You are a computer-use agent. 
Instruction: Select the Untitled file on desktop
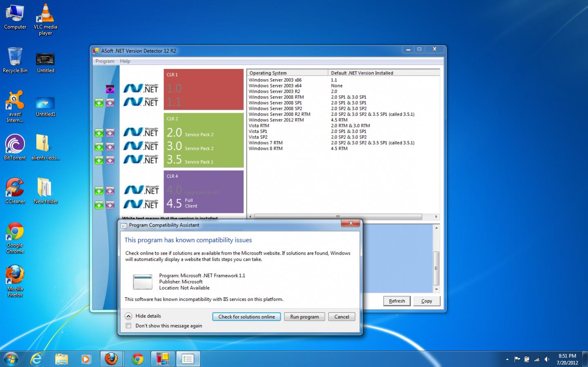click(45, 63)
